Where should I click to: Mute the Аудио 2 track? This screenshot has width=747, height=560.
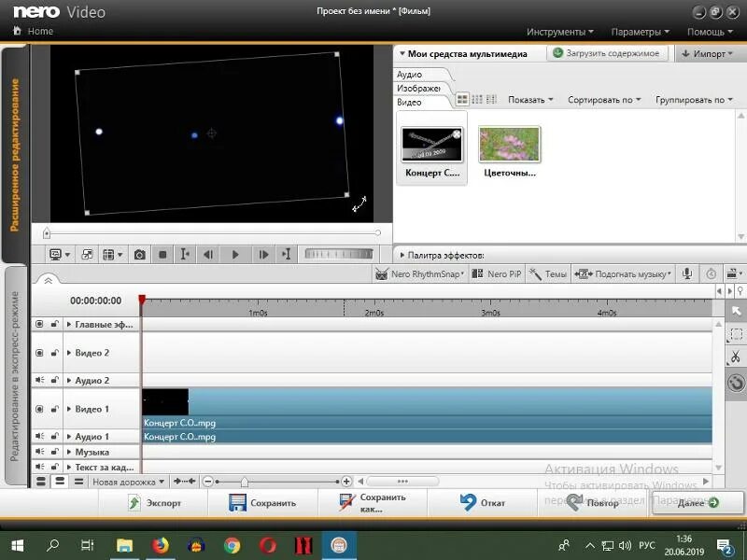(39, 380)
